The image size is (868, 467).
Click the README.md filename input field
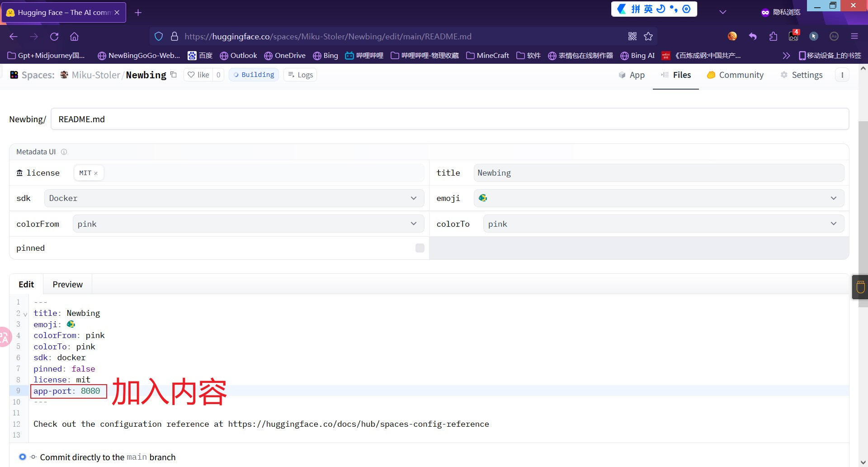tap(450, 119)
